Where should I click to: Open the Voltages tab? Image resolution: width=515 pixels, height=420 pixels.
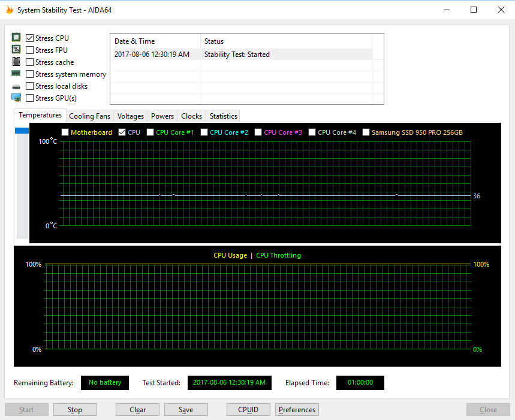click(x=131, y=116)
